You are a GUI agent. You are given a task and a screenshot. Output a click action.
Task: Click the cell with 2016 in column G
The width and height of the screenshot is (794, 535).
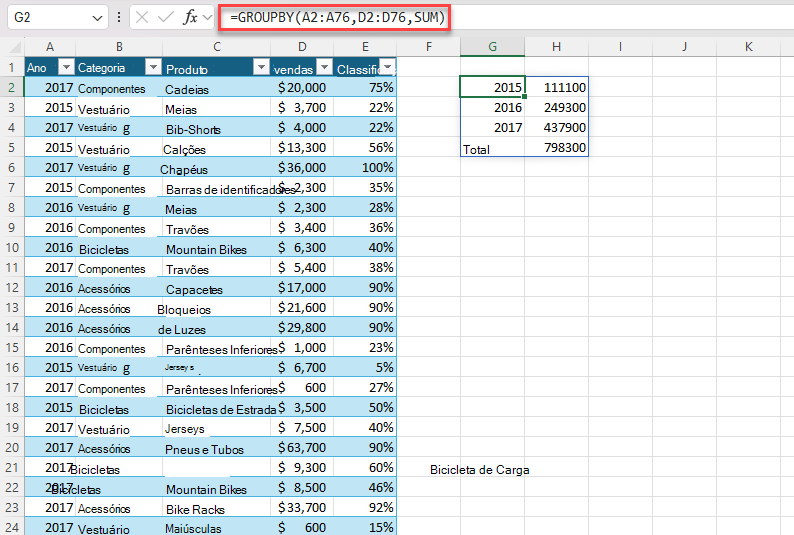492,107
